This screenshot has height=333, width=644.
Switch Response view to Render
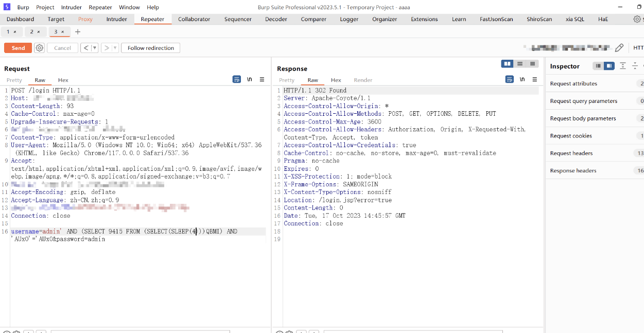pyautogui.click(x=363, y=80)
